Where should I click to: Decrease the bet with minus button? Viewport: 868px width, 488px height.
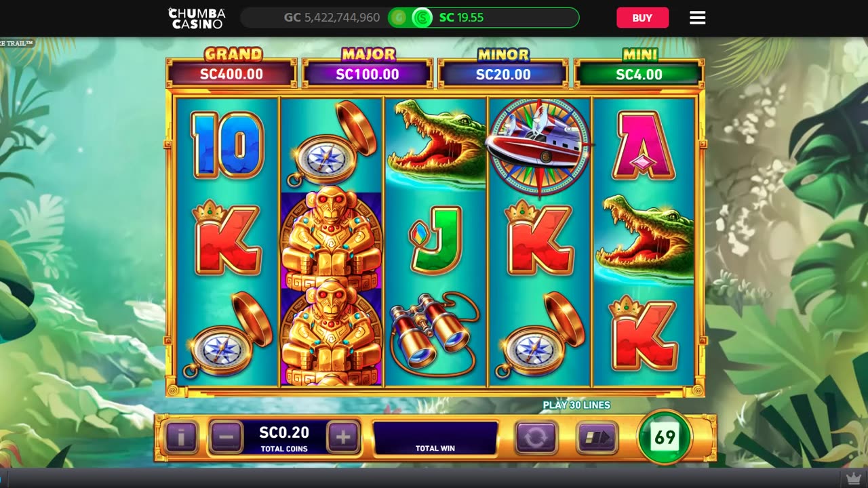(226, 437)
